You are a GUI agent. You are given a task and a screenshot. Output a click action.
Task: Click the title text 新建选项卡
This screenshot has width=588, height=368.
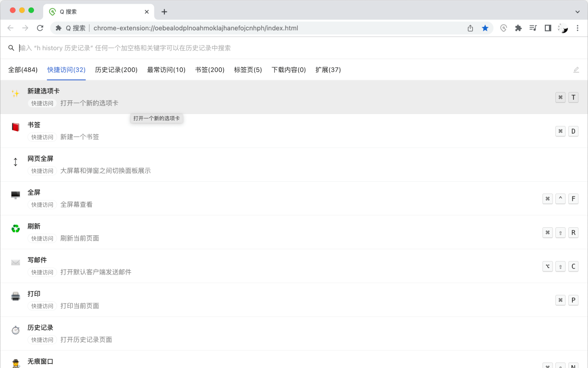pyautogui.click(x=44, y=91)
